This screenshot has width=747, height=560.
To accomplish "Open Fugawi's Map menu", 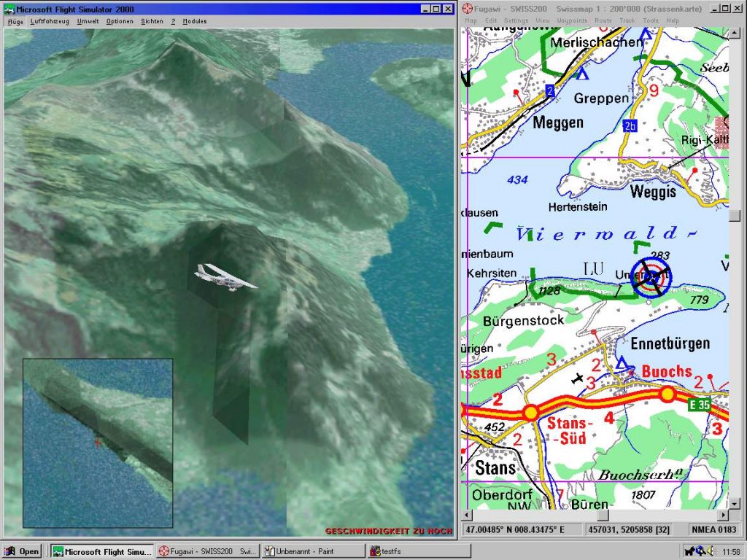I will (x=471, y=20).
